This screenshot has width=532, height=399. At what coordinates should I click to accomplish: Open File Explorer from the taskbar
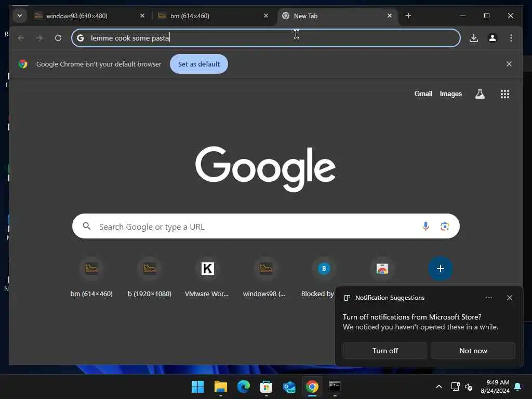point(220,387)
